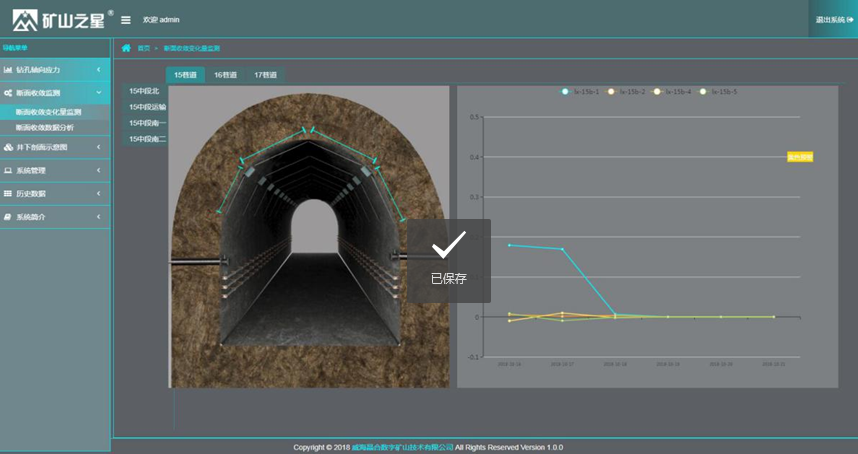Switch to the 17巷道 tab

[x=265, y=75]
